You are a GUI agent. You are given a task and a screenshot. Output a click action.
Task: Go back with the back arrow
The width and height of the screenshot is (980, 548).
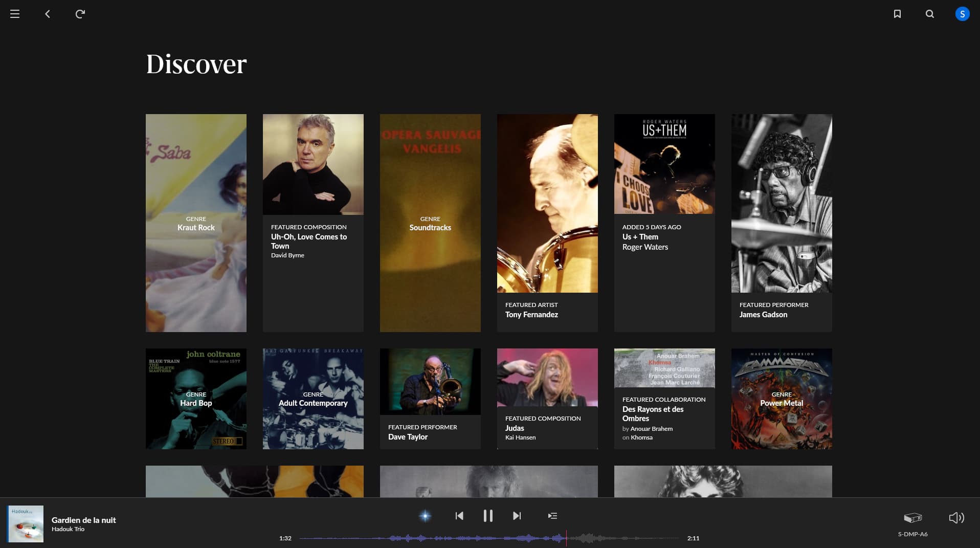(48, 14)
